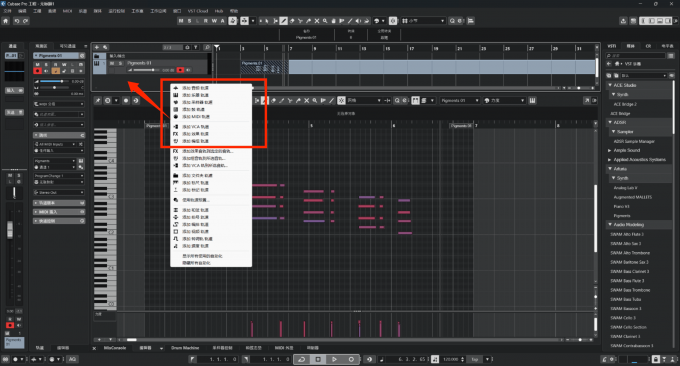Choose Add VCA Track in the context menu
Image resolution: width=680 pixels, height=366 pixels.
coord(211,127)
